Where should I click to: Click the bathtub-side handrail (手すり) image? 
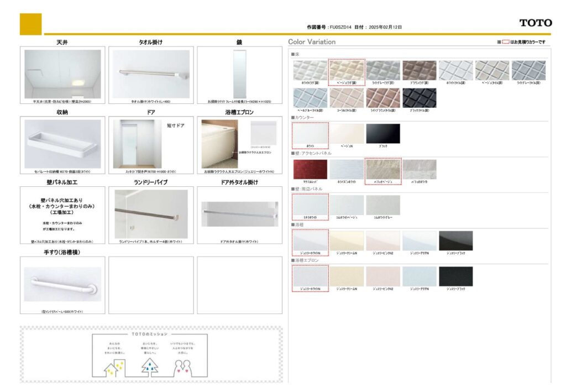click(x=62, y=284)
